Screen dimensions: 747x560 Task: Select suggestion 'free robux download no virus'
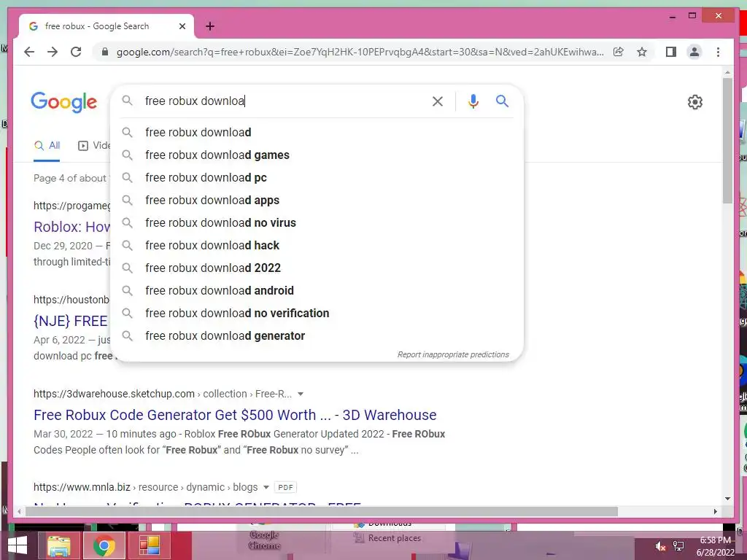317,223
